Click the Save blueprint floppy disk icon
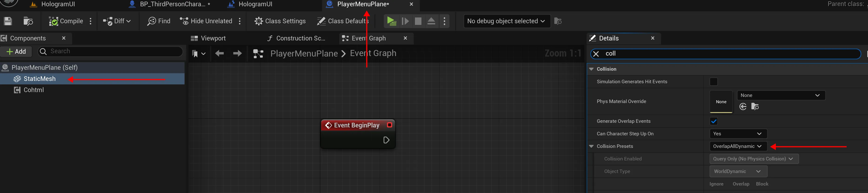The height and width of the screenshot is (193, 868). coord(8,21)
